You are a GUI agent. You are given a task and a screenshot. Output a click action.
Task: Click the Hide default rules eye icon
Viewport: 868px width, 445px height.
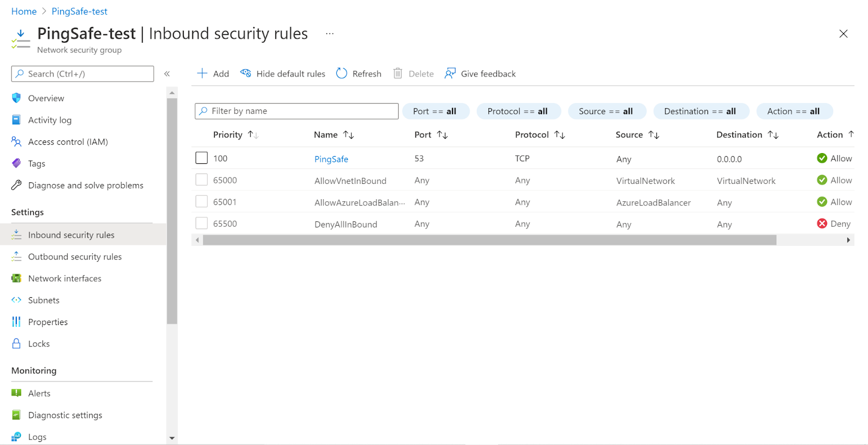pos(246,73)
